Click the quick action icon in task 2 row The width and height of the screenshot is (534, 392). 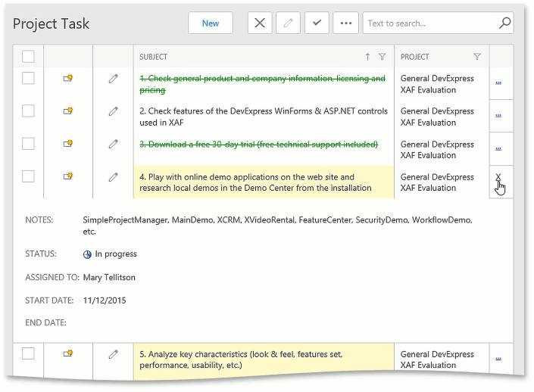68,111
